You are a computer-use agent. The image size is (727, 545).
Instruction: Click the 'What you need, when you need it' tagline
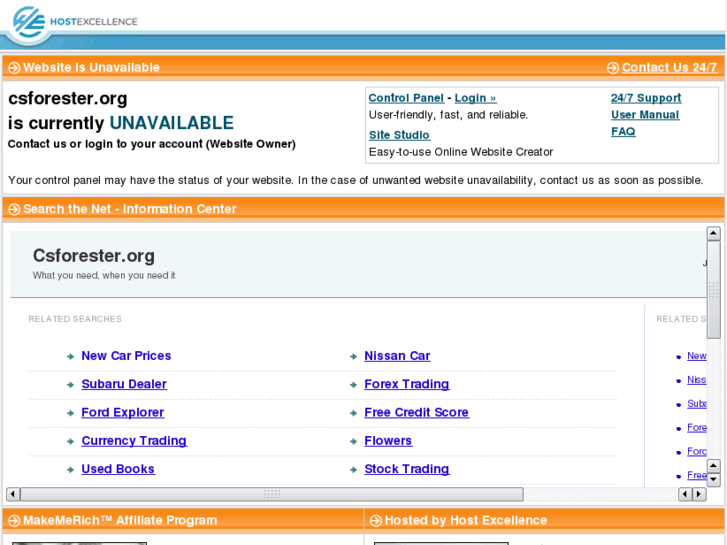(x=104, y=276)
